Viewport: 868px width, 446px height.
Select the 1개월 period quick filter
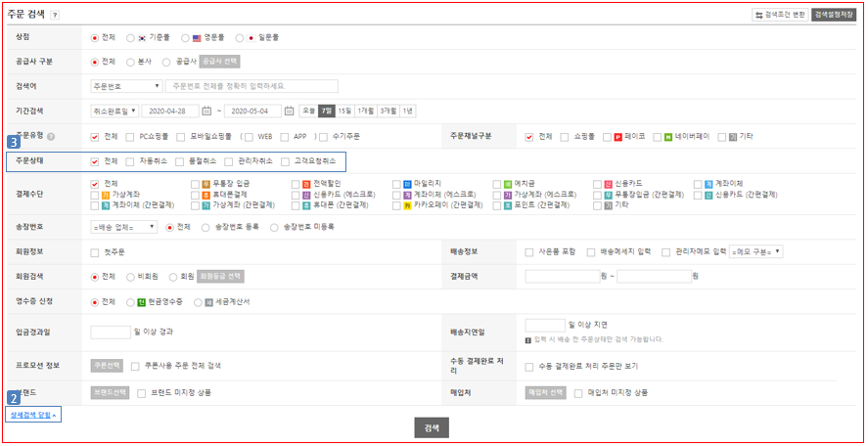coord(365,111)
